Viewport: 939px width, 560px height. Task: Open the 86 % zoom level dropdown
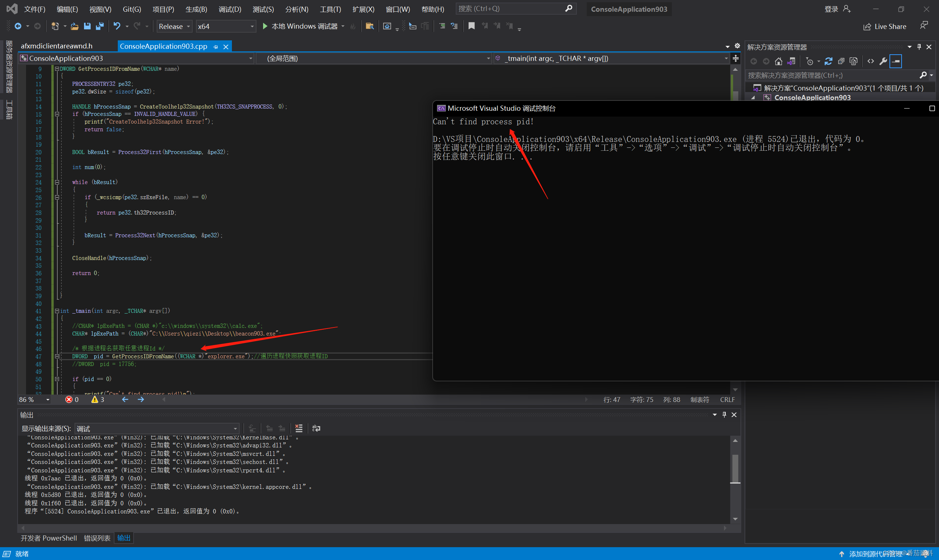pos(34,400)
